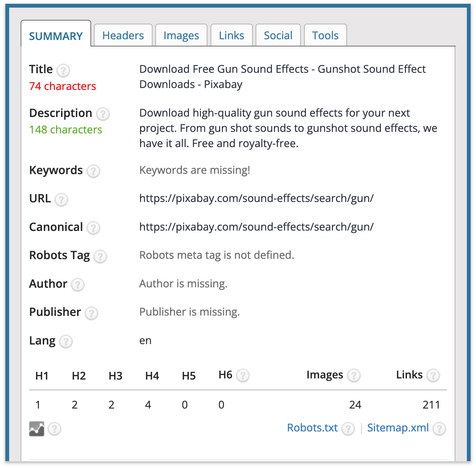Image resolution: width=476 pixels, height=468 pixels.
Task: Open the Robots.txt link
Action: point(312,428)
